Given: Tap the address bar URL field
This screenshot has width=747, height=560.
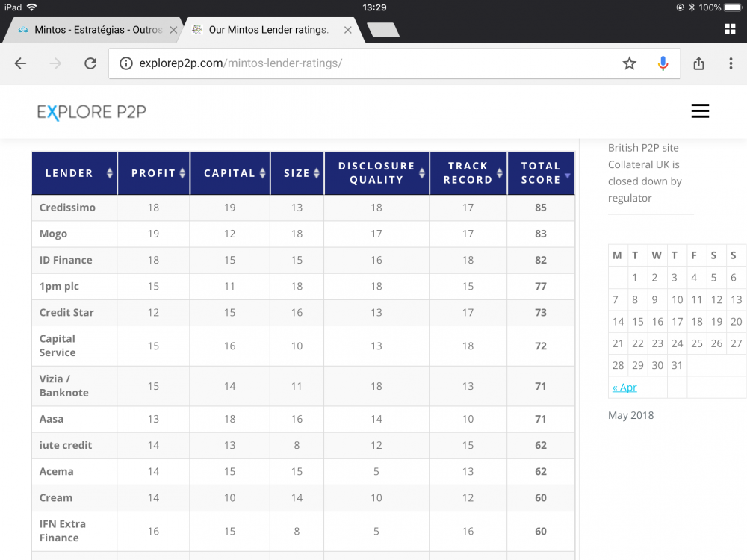Looking at the screenshot, I should [x=373, y=63].
